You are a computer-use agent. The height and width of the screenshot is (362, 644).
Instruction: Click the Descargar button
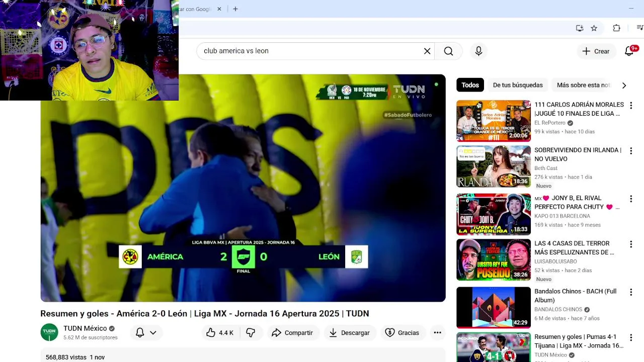click(350, 333)
